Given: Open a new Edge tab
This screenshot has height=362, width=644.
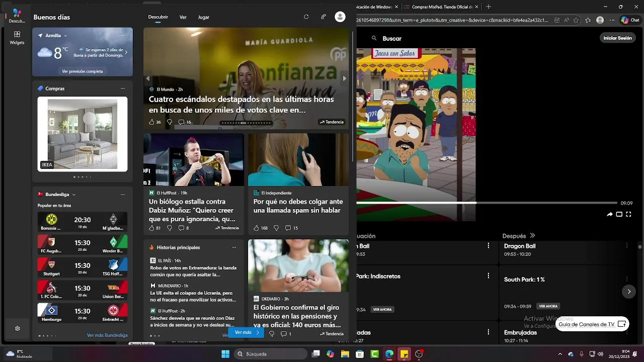Looking at the screenshot, I should coord(489,7).
